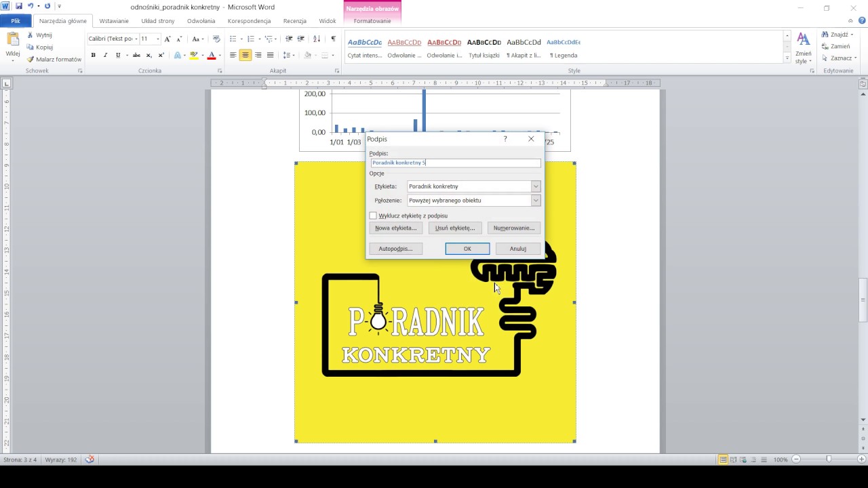
Task: Click the multilevel list icon
Action: tap(269, 39)
